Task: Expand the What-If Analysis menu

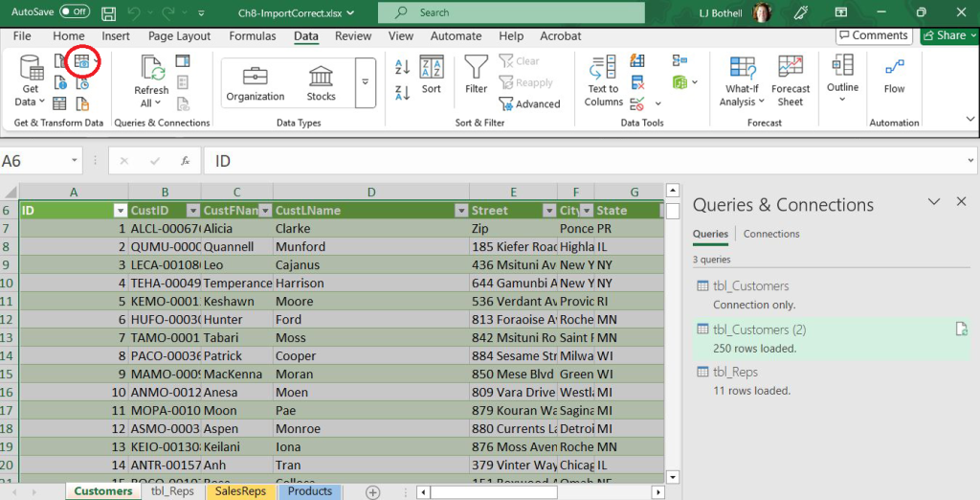Action: pyautogui.click(x=742, y=80)
